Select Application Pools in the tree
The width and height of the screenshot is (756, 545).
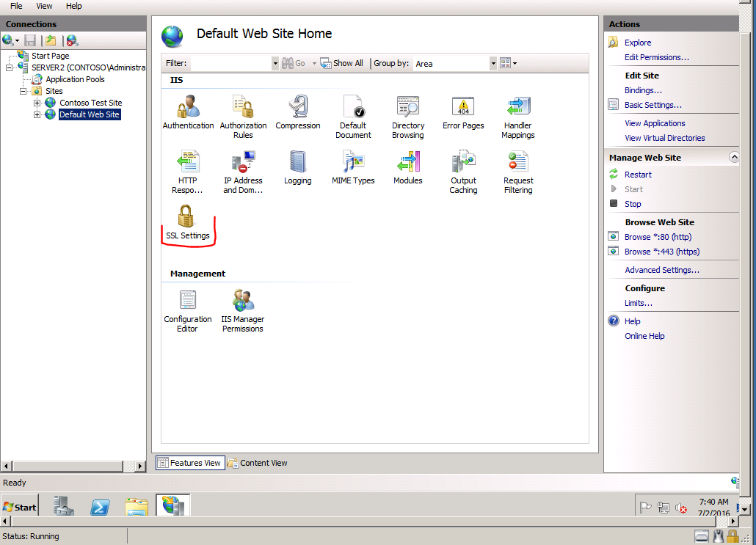click(75, 79)
